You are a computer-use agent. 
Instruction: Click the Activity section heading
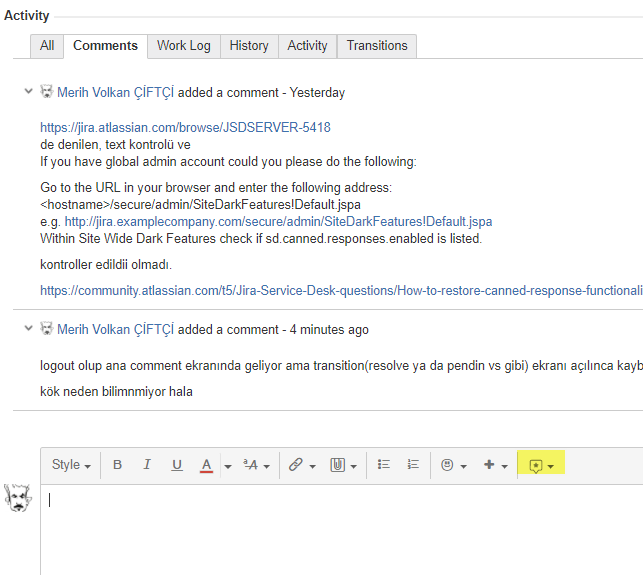tap(27, 16)
